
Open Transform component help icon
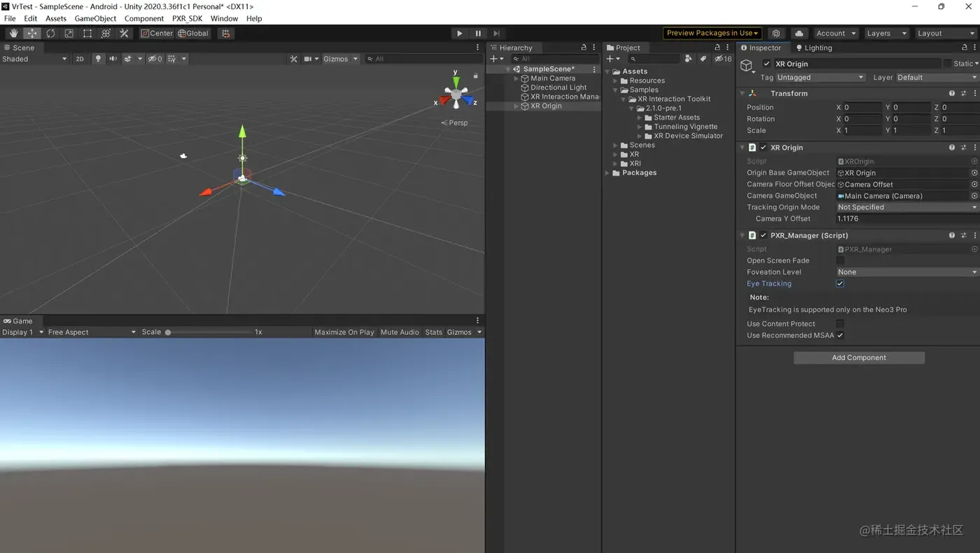(952, 93)
